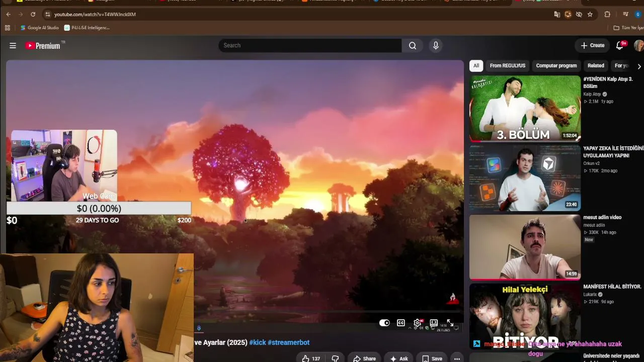
Task: Save the video to a playlist
Action: coord(432,358)
